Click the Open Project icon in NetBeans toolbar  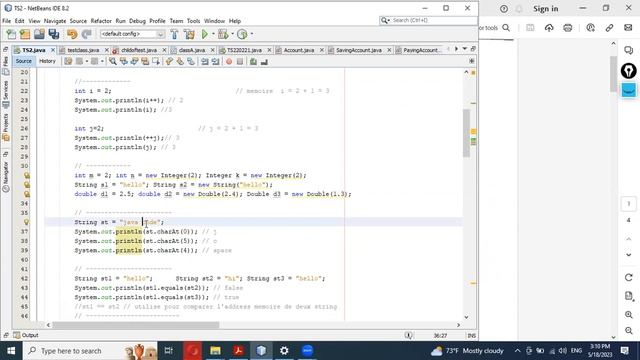39,34
